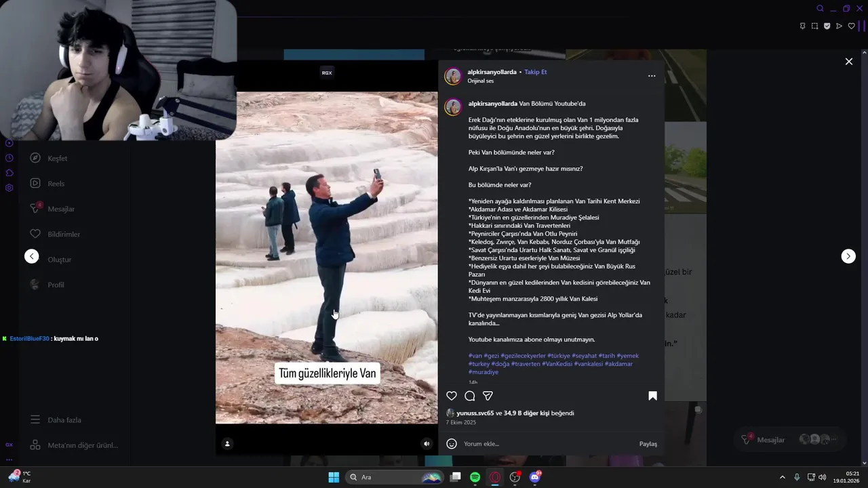Open Profil in Instagram sidebar
This screenshot has width=868, height=488.
(47, 285)
